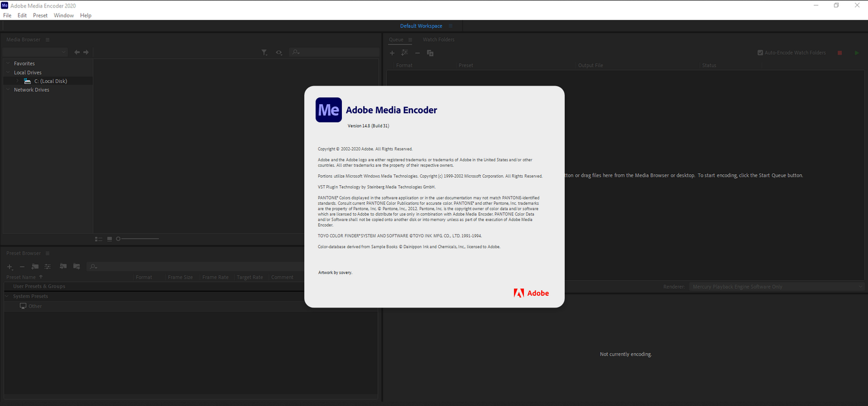868x406 pixels.
Task: Switch to the Watch Folders tab
Action: 439,40
